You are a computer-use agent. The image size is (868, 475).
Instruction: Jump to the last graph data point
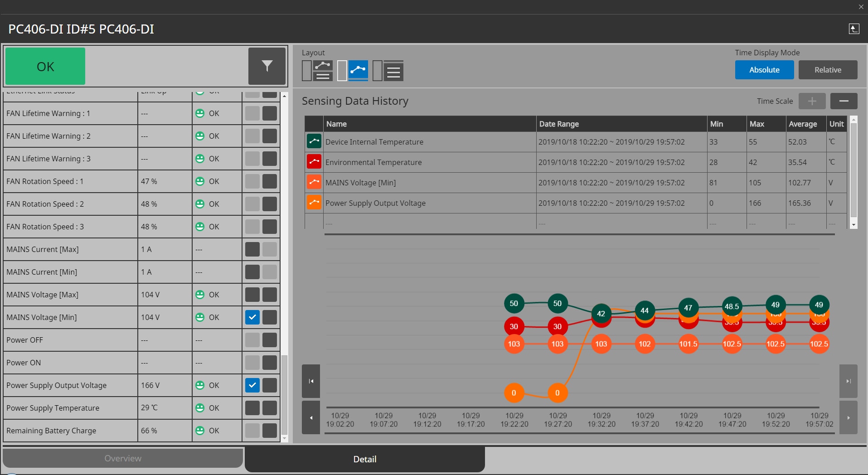848,381
